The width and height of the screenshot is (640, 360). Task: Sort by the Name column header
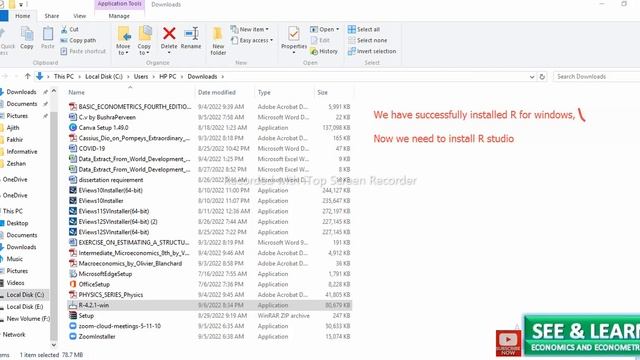[x=76, y=93]
